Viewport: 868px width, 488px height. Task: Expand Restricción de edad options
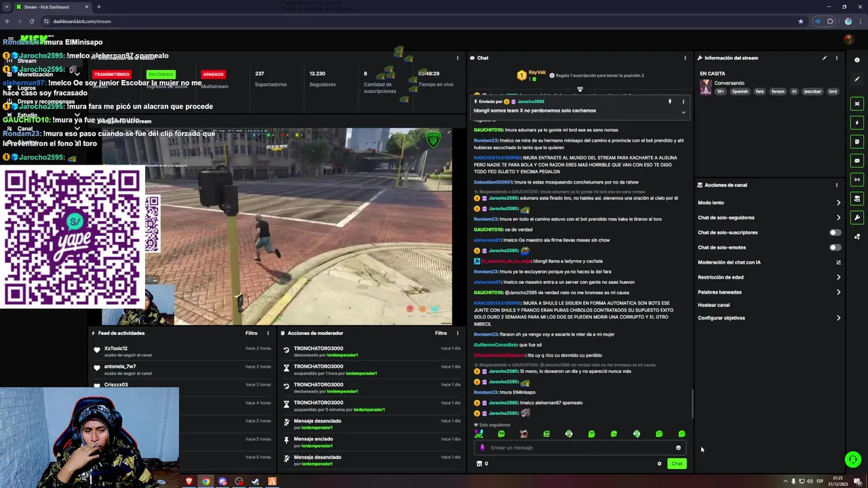pyautogui.click(x=838, y=277)
